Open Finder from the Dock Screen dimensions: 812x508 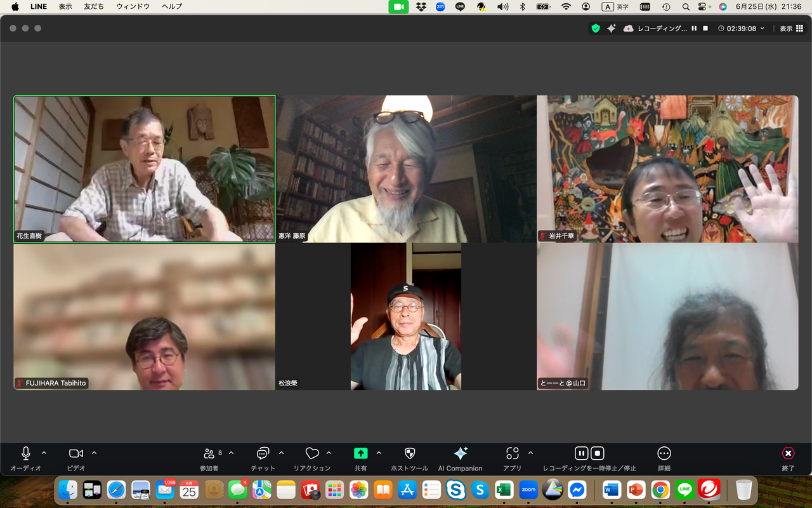coord(68,490)
